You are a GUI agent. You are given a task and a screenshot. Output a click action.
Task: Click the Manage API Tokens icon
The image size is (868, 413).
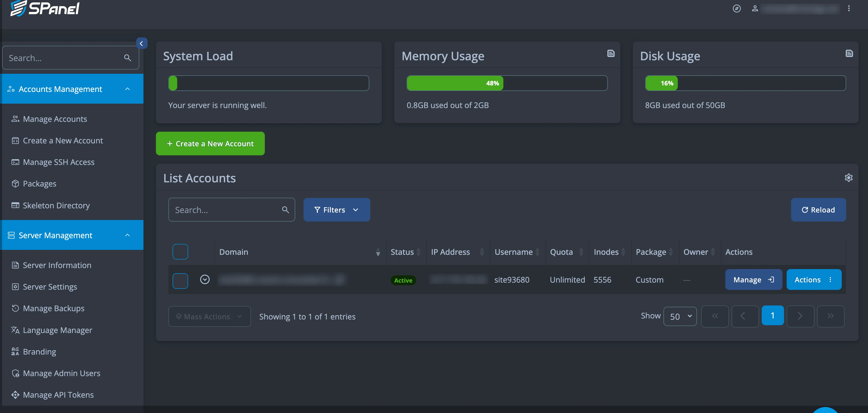tap(15, 395)
